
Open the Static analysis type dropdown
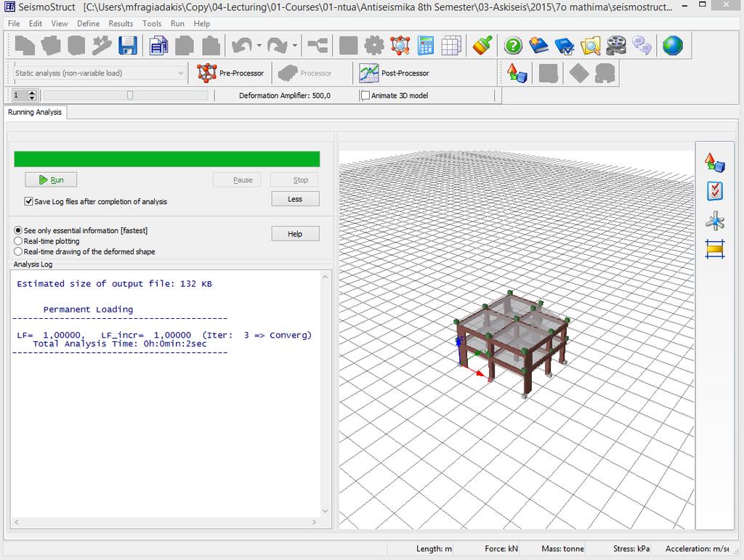[x=99, y=73]
